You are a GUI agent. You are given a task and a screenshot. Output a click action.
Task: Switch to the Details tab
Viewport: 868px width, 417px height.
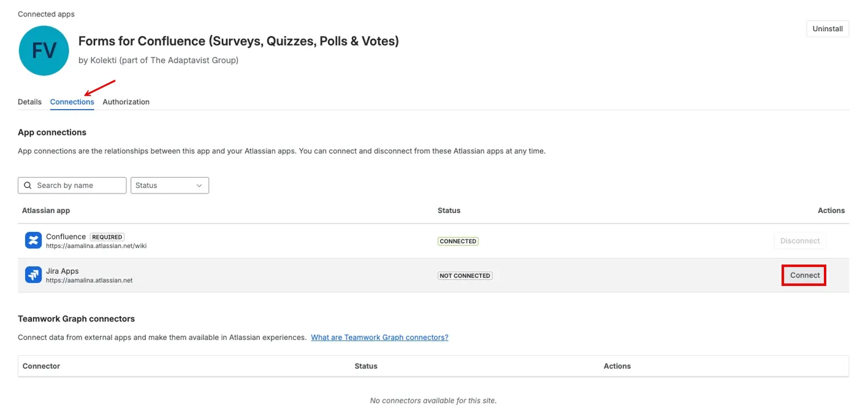(29, 102)
